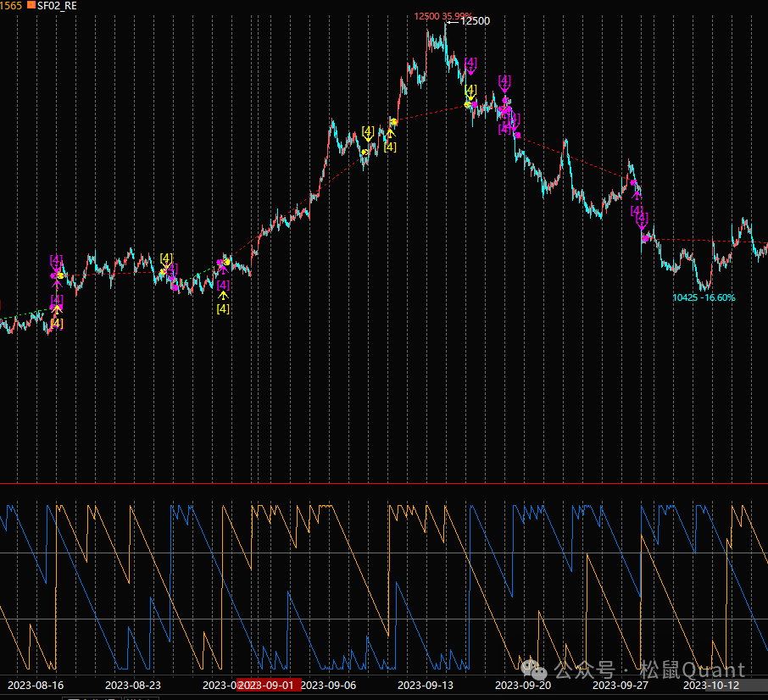Click the red 12500 35.99% peak label

(x=442, y=16)
